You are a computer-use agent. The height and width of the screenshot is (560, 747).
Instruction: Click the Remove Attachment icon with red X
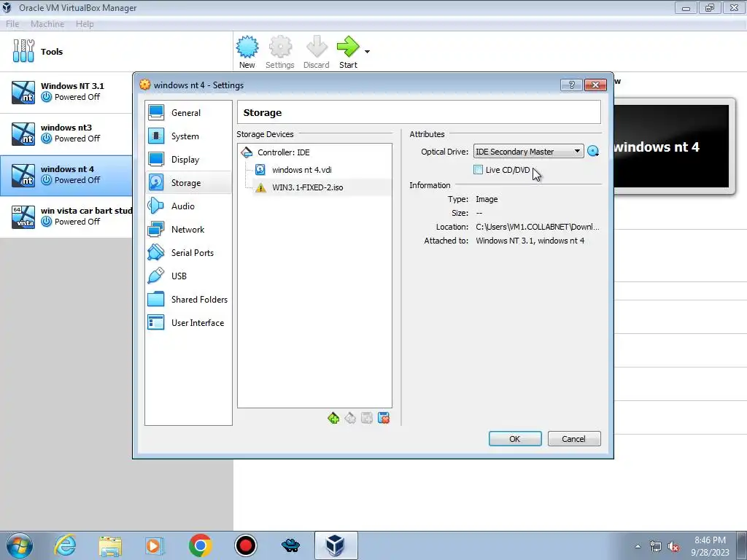(384, 418)
